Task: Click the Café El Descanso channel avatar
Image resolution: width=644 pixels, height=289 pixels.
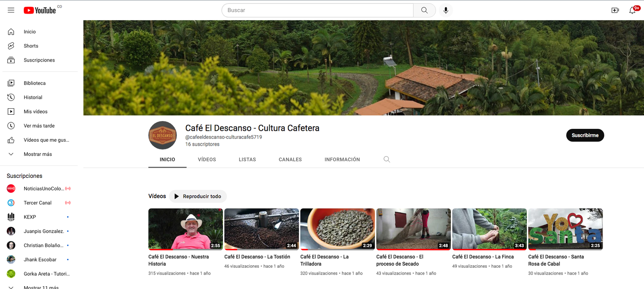Action: click(x=163, y=135)
